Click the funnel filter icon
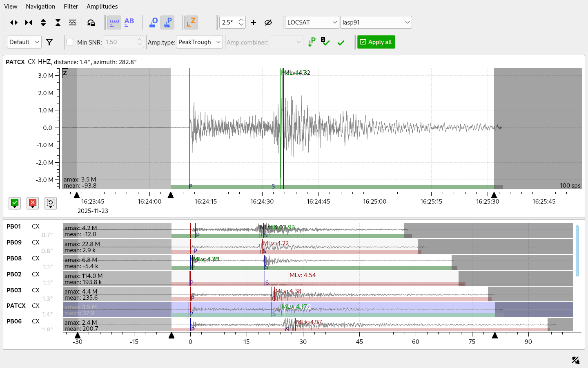Image resolution: width=588 pixels, height=368 pixels. [x=49, y=42]
